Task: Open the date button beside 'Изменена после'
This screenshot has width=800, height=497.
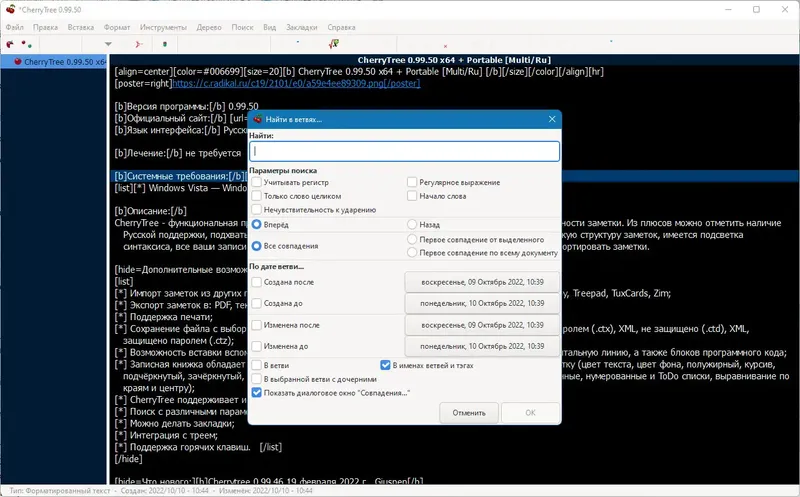Action: point(482,325)
